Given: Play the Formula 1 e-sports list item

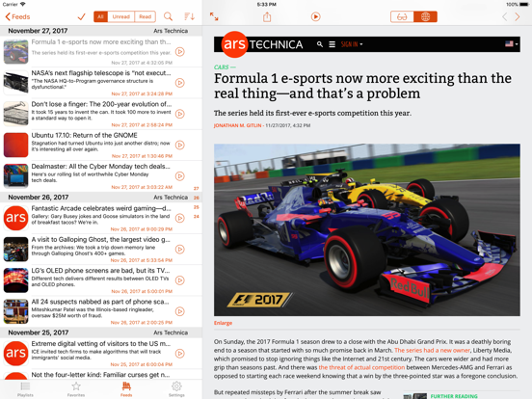Looking at the screenshot, I should [180, 52].
